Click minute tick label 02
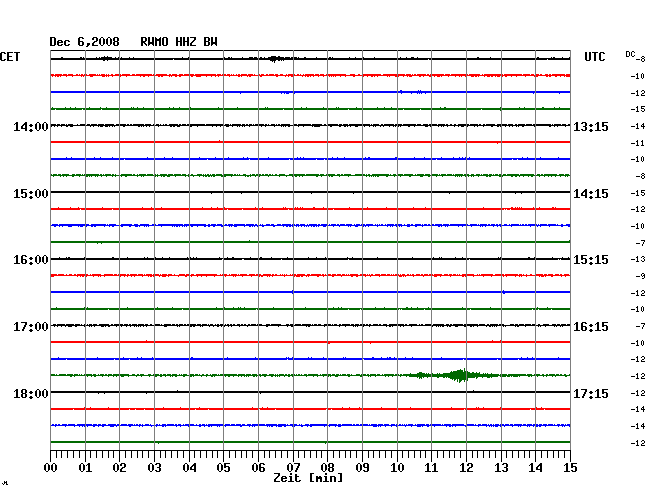The image size is (650, 494). click(119, 467)
